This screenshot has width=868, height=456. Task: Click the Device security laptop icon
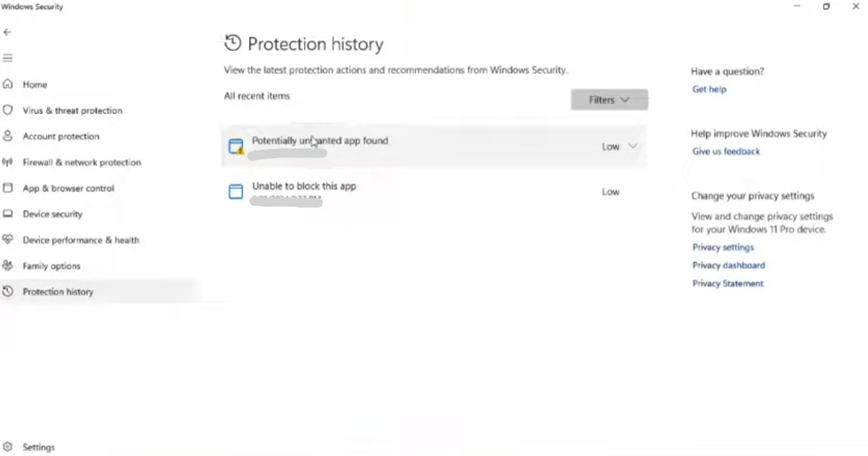8,214
